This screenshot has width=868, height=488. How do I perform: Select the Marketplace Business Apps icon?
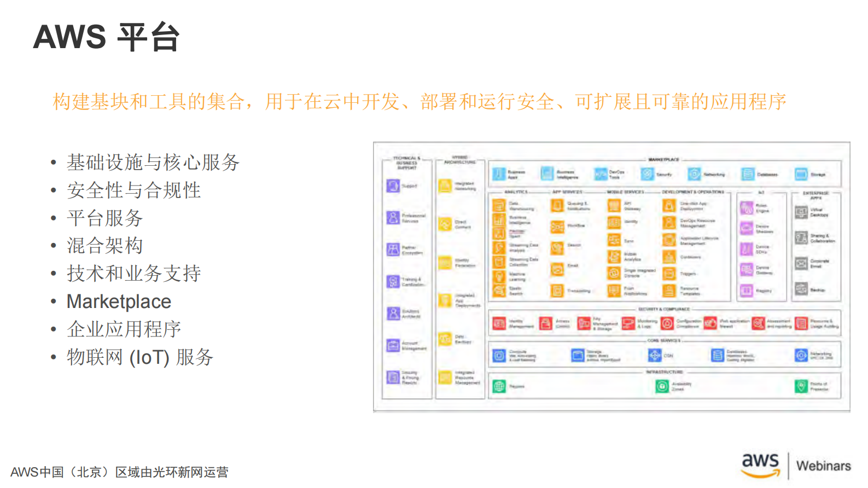click(x=499, y=174)
